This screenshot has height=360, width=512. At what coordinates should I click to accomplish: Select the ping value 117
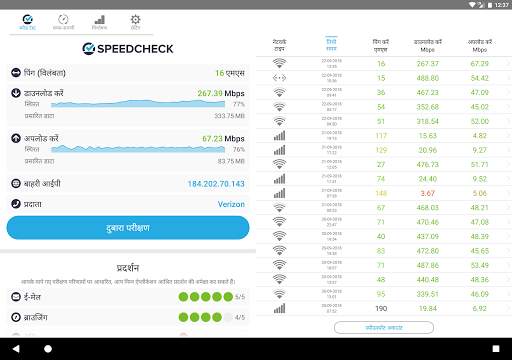coord(381,136)
